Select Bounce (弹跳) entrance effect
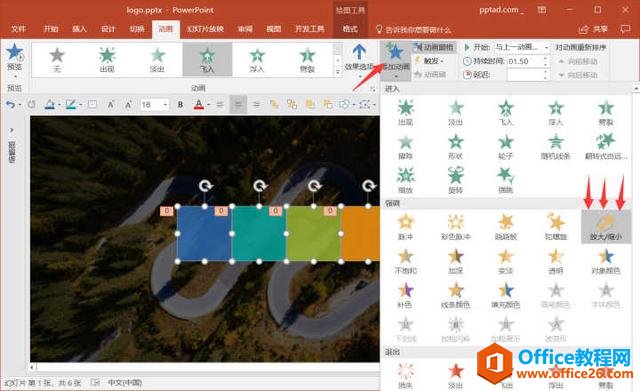640x391 pixels. pos(506,180)
